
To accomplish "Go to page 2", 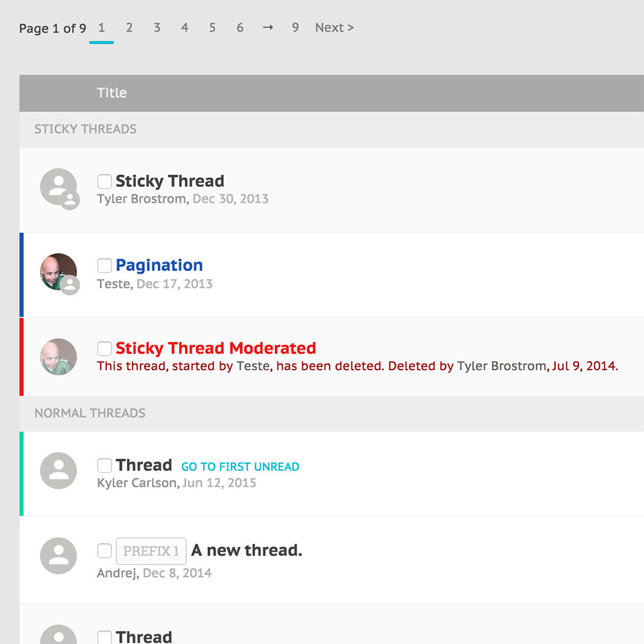I will pos(129,28).
